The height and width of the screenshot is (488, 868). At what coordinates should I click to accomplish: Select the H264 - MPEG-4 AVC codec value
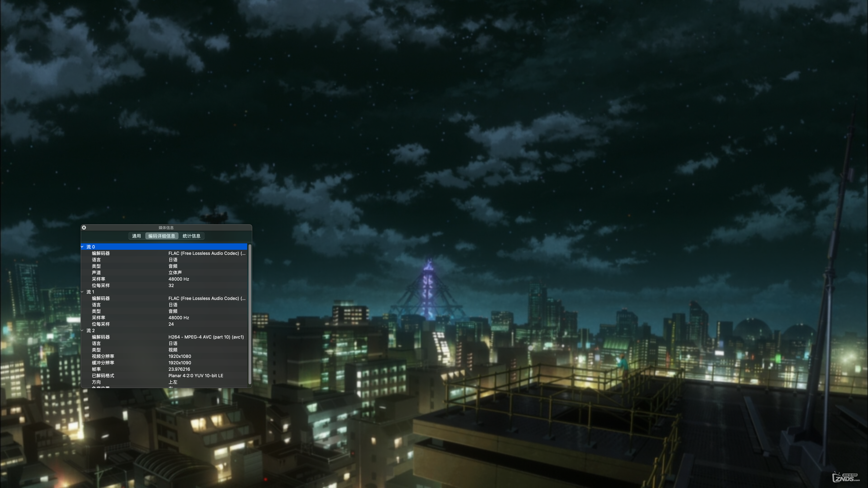coord(206,337)
